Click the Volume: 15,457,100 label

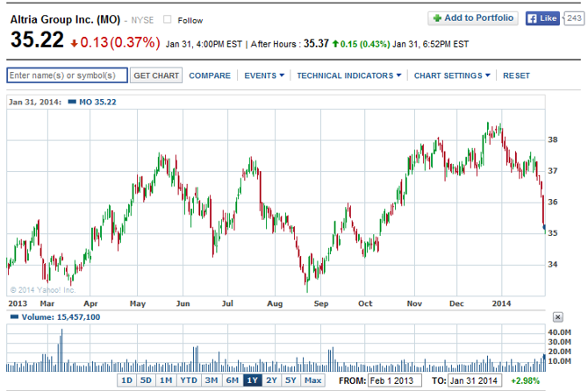tap(61, 317)
